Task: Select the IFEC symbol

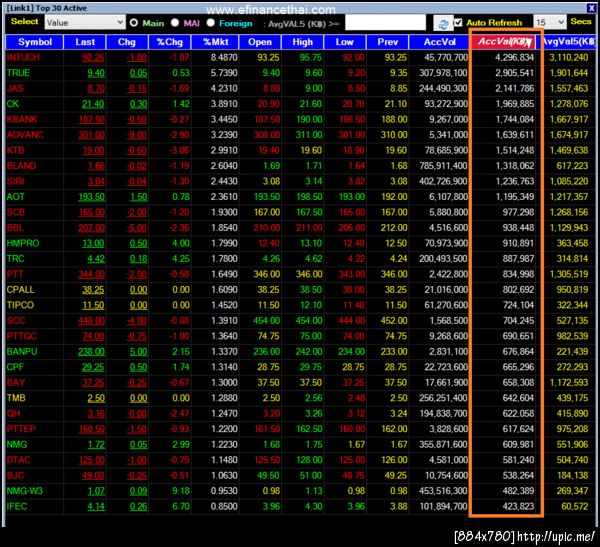Action: point(17,506)
